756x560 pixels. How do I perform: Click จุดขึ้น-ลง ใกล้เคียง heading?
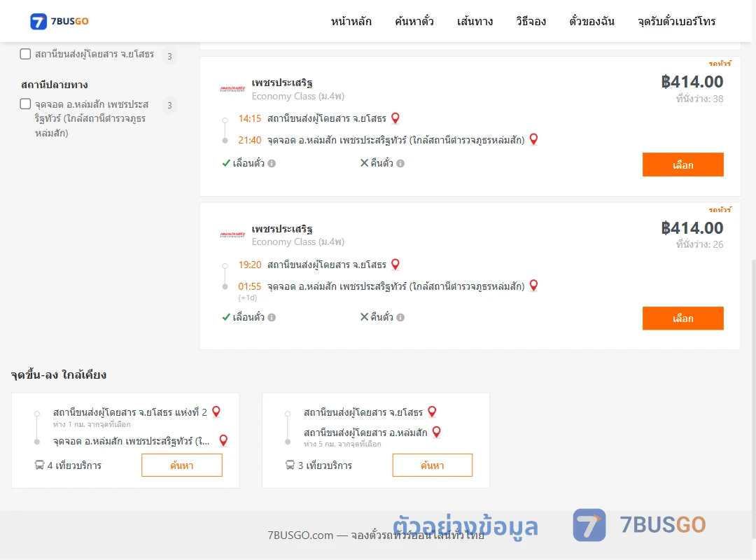click(x=59, y=374)
